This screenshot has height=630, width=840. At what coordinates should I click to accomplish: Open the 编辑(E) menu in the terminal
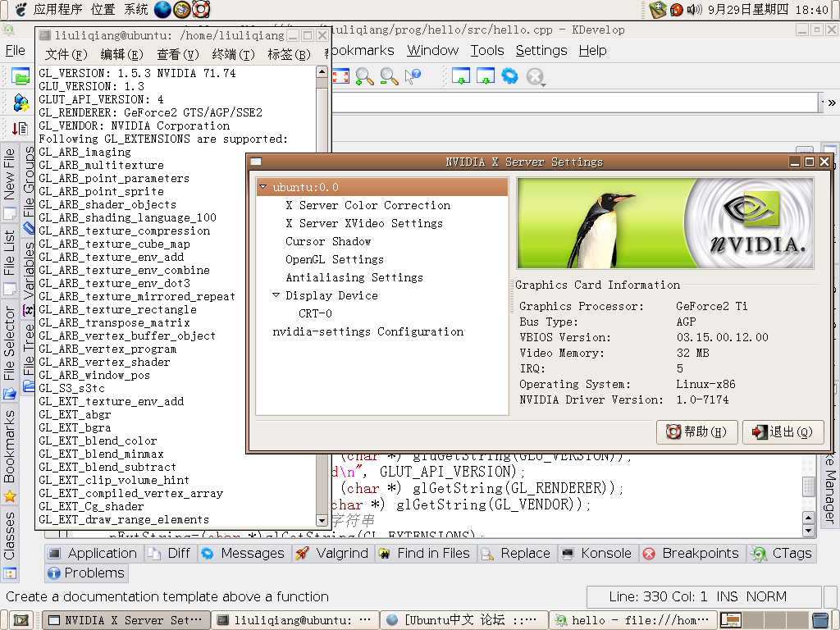pyautogui.click(x=122, y=55)
